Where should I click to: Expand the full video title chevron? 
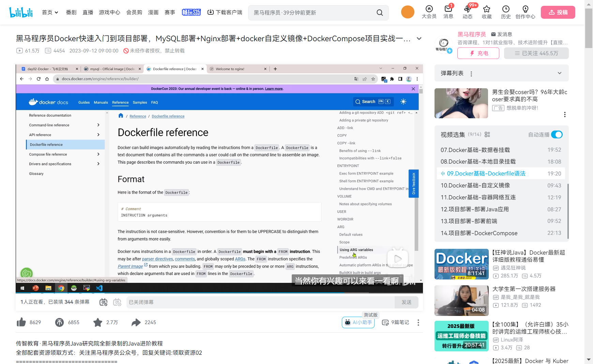pos(419,39)
